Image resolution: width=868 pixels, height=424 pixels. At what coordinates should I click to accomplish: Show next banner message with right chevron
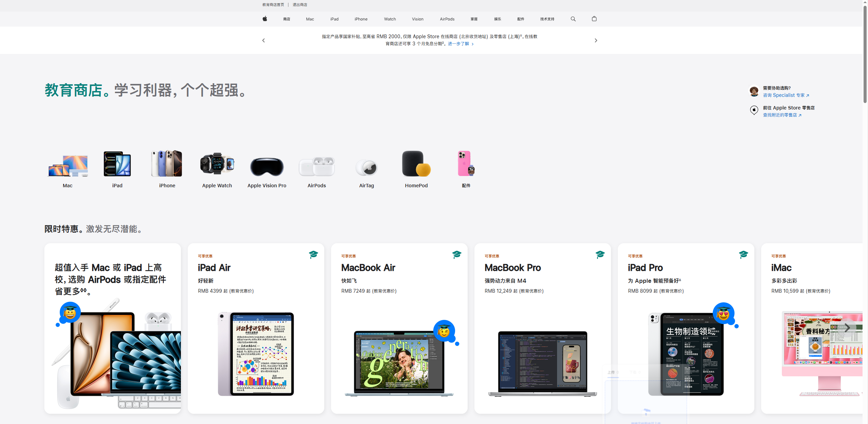(596, 40)
